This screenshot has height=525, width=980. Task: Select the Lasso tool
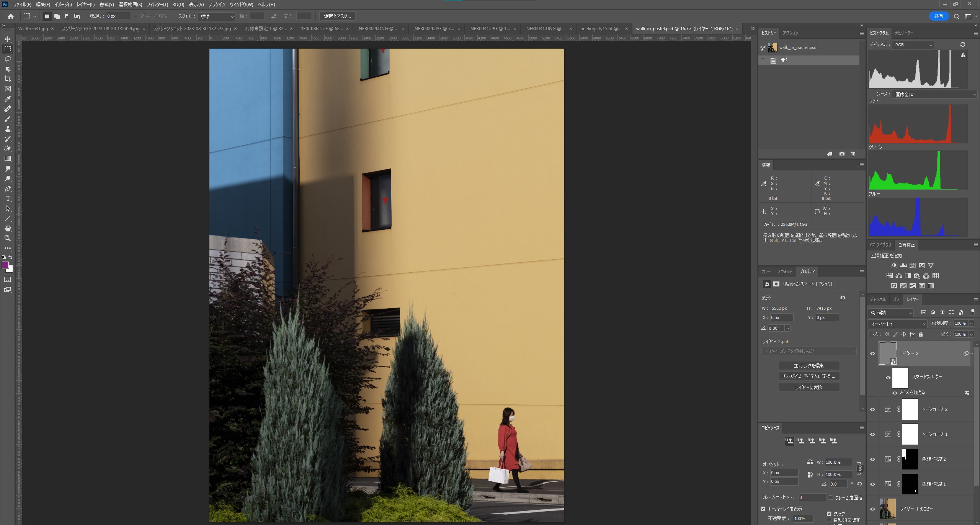(8, 59)
